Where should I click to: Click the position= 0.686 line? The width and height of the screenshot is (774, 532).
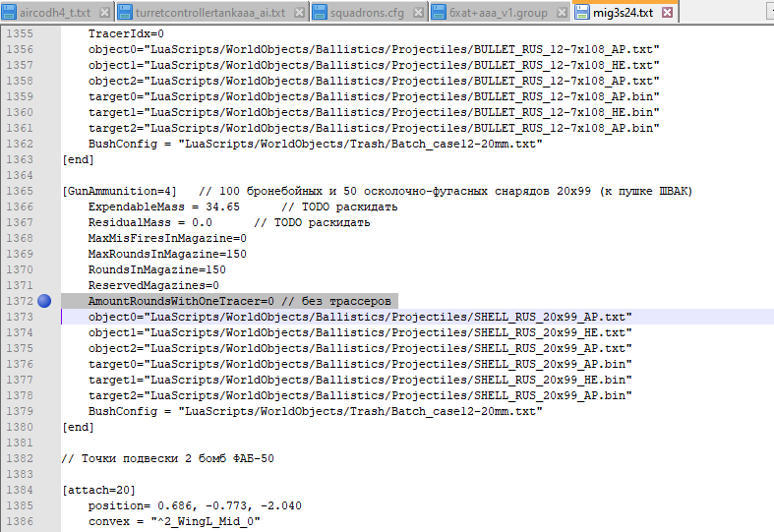pyautogui.click(x=195, y=505)
